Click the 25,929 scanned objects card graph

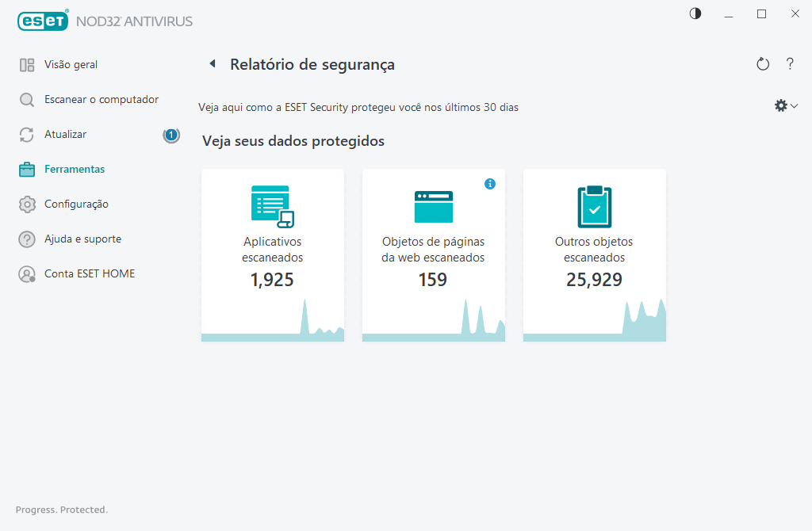(x=642, y=321)
